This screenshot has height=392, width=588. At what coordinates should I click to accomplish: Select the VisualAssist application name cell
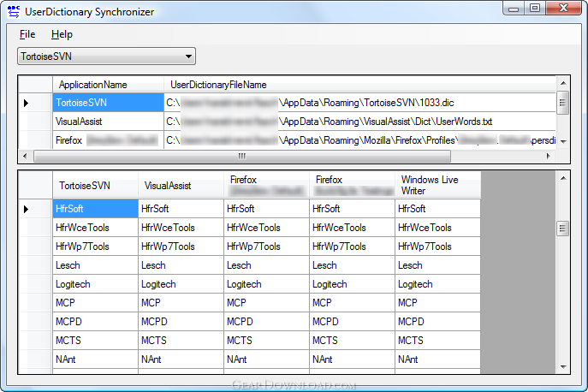click(109, 122)
